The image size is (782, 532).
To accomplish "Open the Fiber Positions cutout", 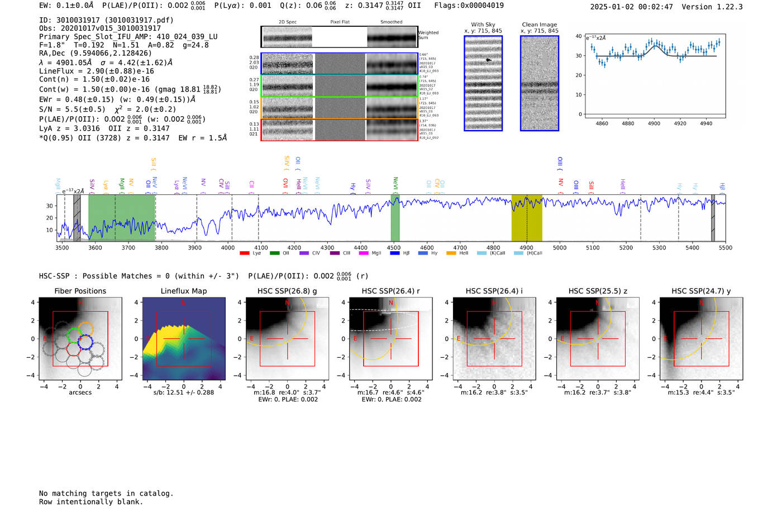I will coord(80,339).
